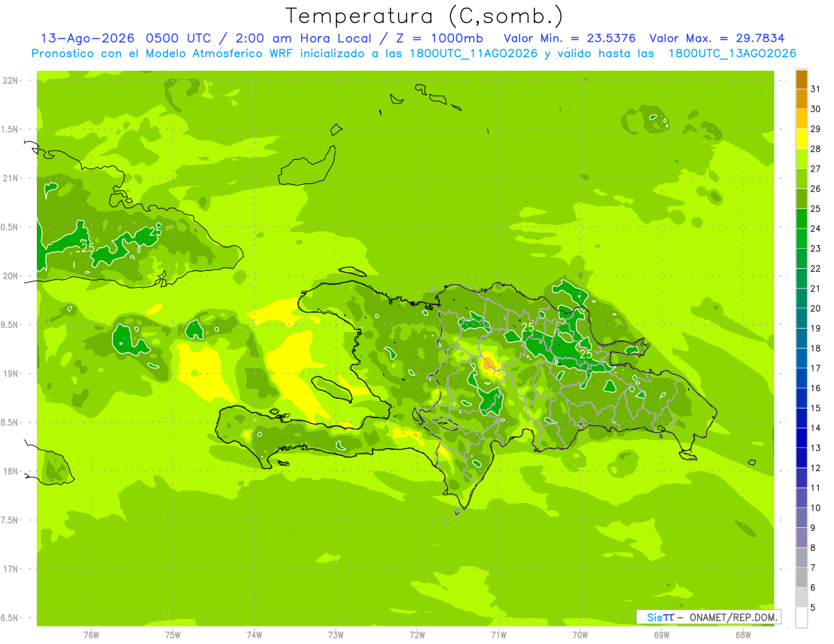Click color scale label '5'
Screen dimensions: 834x644
pos(813,608)
